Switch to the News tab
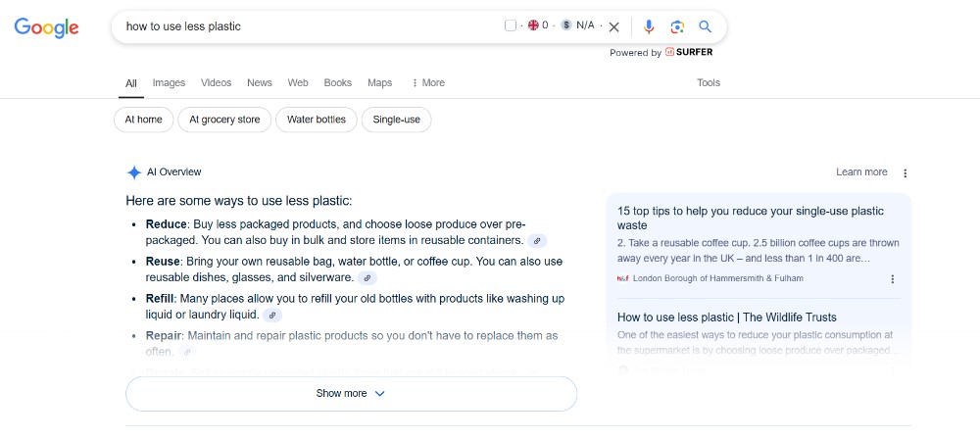The image size is (980, 439). pyautogui.click(x=260, y=83)
